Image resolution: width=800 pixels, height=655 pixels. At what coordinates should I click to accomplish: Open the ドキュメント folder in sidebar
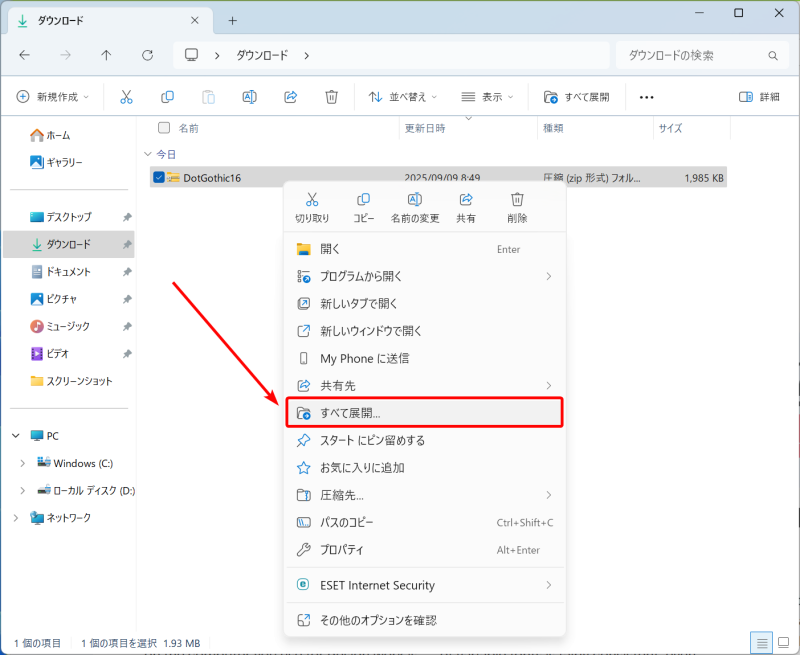click(x=68, y=272)
